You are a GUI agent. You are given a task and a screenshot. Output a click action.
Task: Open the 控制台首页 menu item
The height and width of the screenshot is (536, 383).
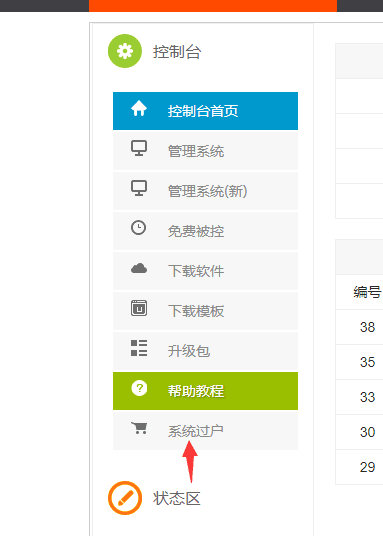206,111
